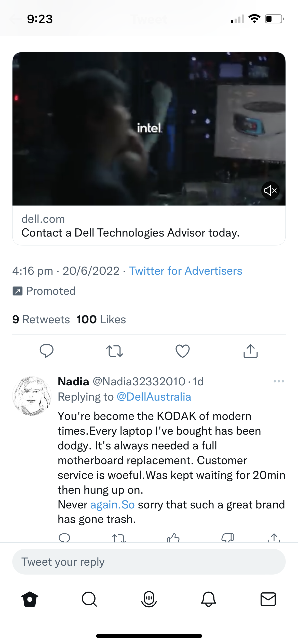Tap the reply icon under the Dell tweet
The image size is (298, 644).
47,351
